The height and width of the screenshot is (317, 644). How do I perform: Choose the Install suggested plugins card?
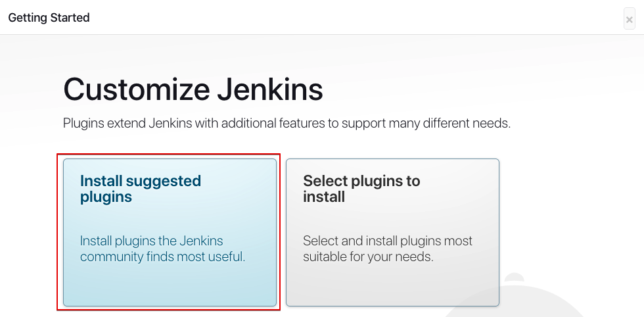pos(170,232)
